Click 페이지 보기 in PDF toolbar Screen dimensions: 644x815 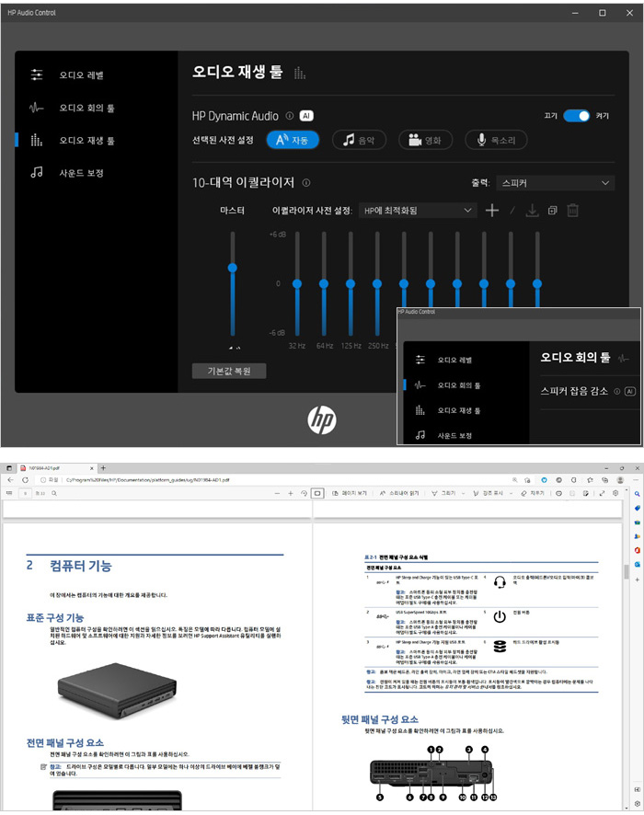[x=350, y=493]
